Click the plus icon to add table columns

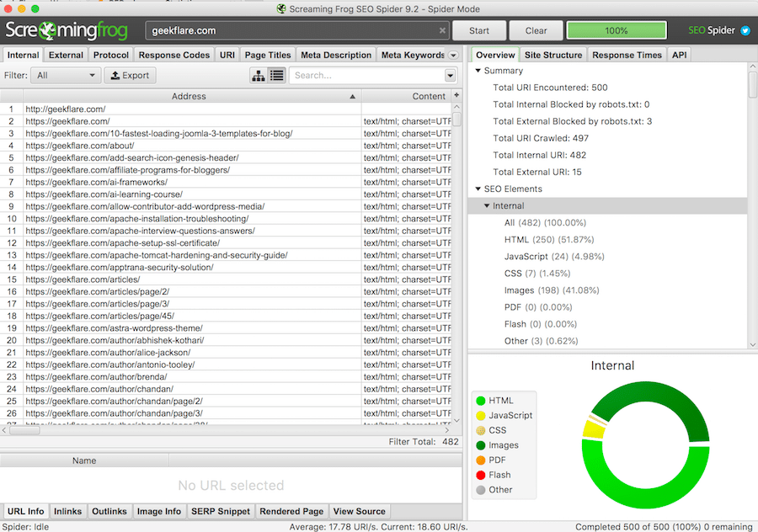456,95
